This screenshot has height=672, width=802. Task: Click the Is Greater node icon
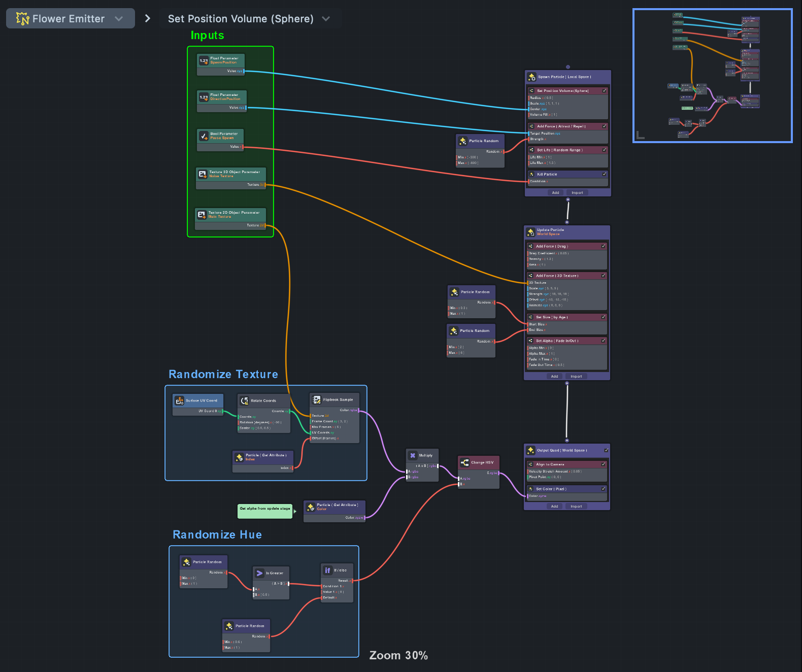point(259,573)
